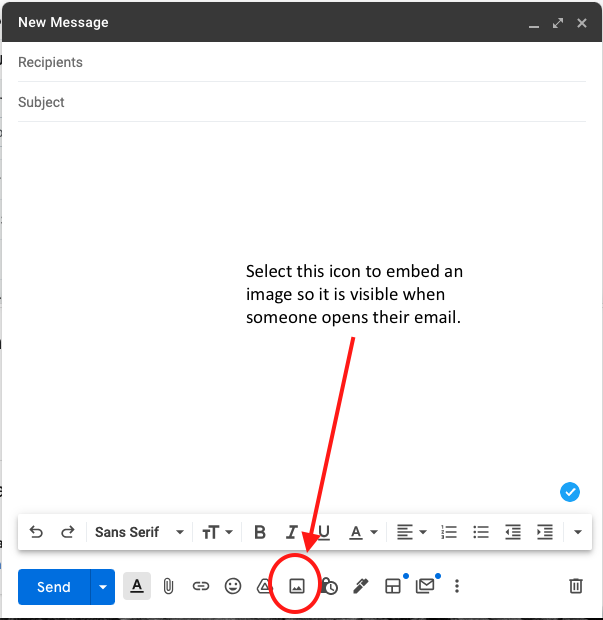
Task: Open the text color picker
Action: pos(363,532)
